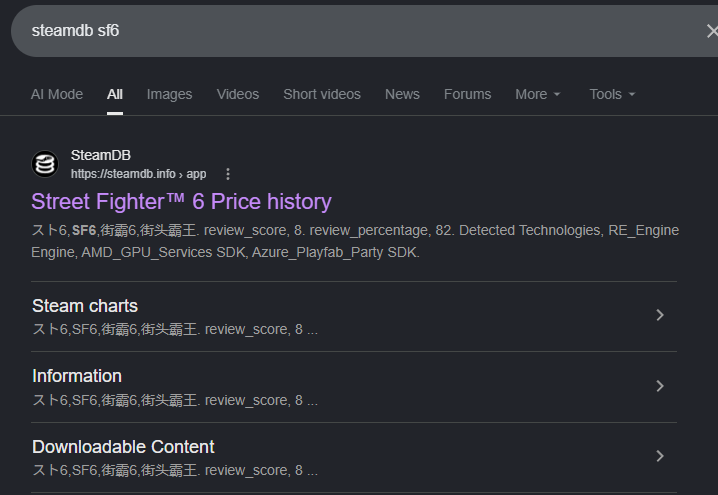The height and width of the screenshot is (495, 718).
Task: Open the News tab
Action: click(402, 94)
